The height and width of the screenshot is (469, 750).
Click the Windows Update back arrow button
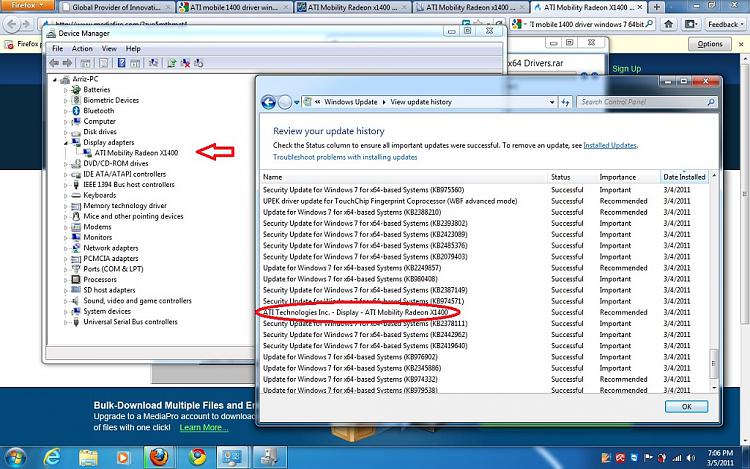[x=268, y=102]
